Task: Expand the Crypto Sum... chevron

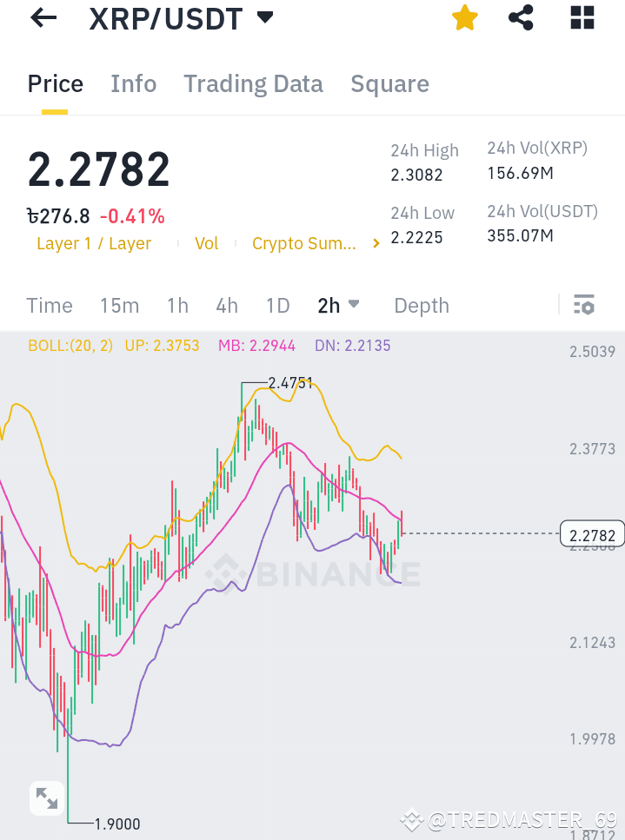Action: 375,243
